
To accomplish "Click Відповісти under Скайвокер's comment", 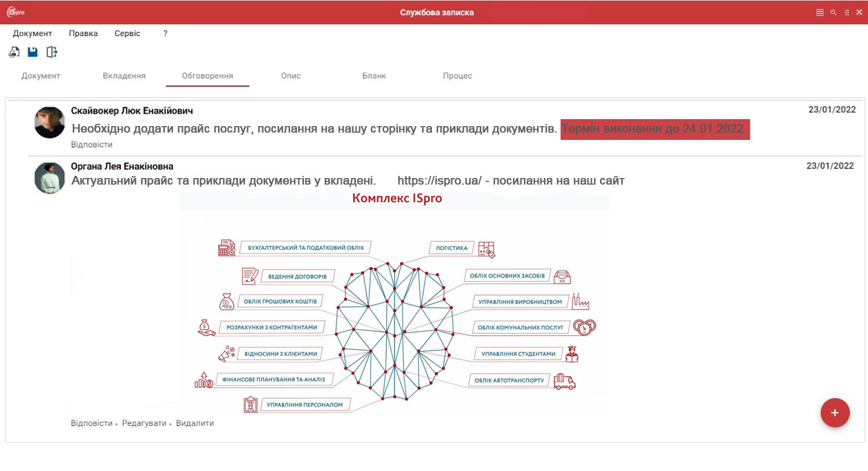I will tap(91, 145).
